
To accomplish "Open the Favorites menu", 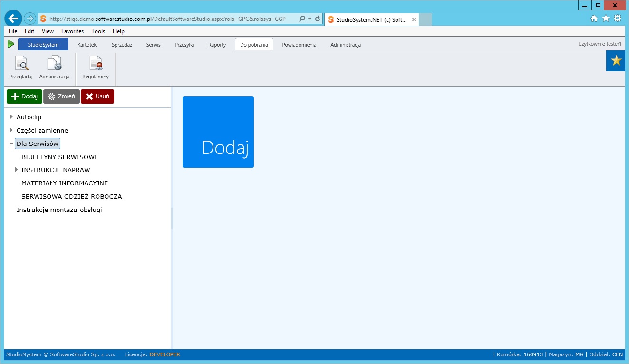I will 72,31.
